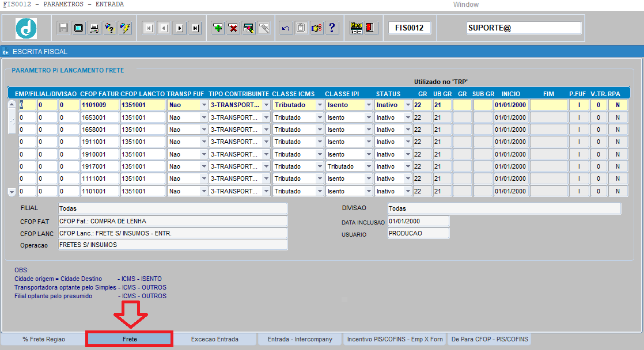Insert a new record with the green plus

pyautogui.click(x=218, y=28)
